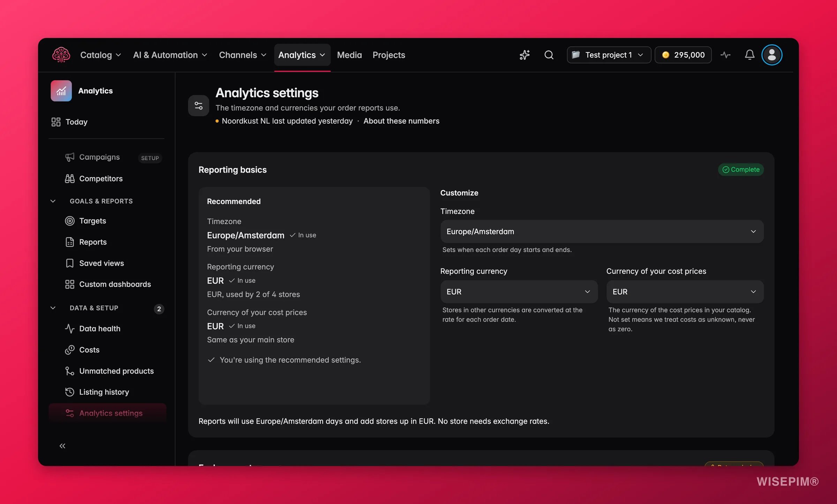Click the Reports document icon
The image size is (837, 504).
70,242
